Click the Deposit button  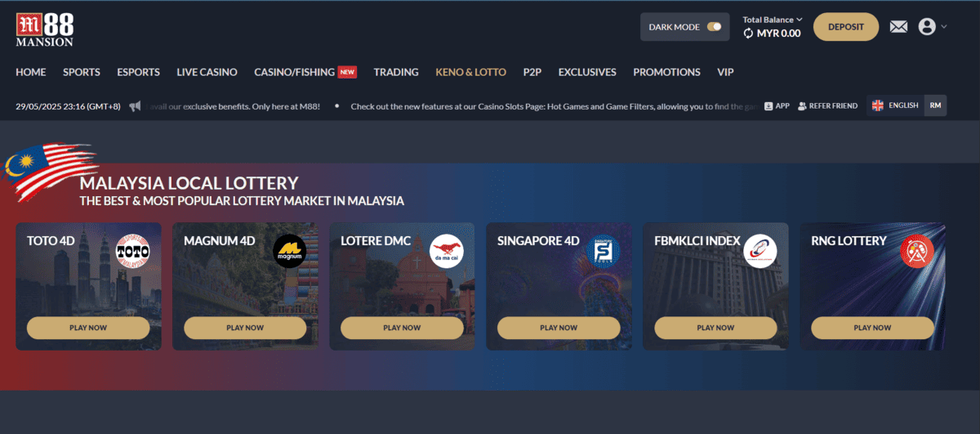click(x=846, y=27)
